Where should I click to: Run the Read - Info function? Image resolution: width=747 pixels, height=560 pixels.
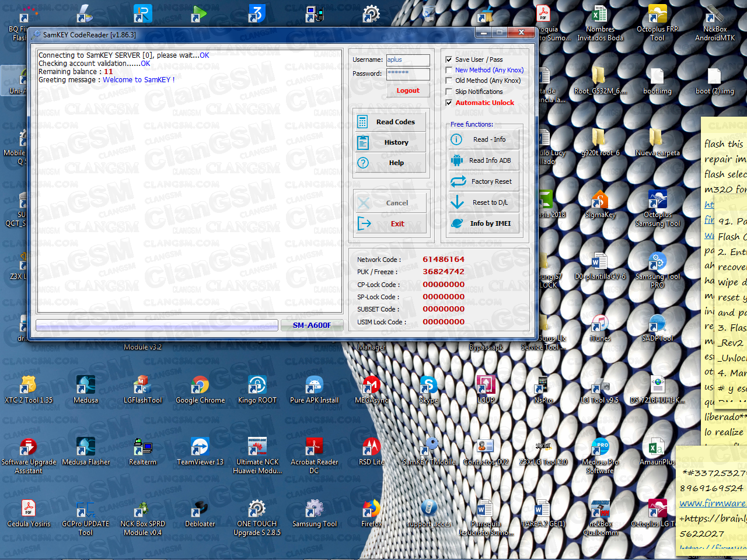click(x=484, y=139)
